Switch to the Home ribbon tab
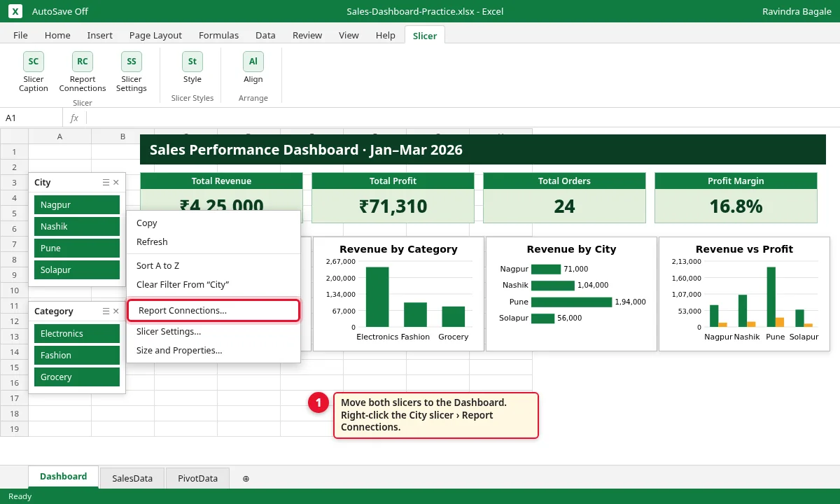 pos(57,35)
